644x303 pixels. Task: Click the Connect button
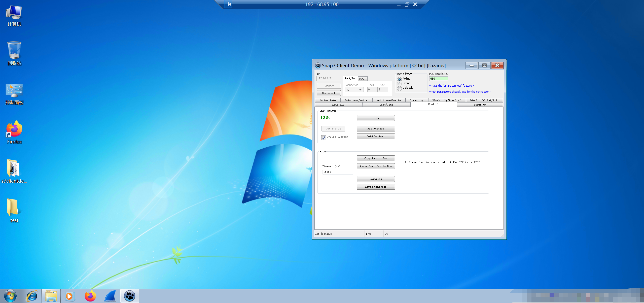tap(329, 86)
